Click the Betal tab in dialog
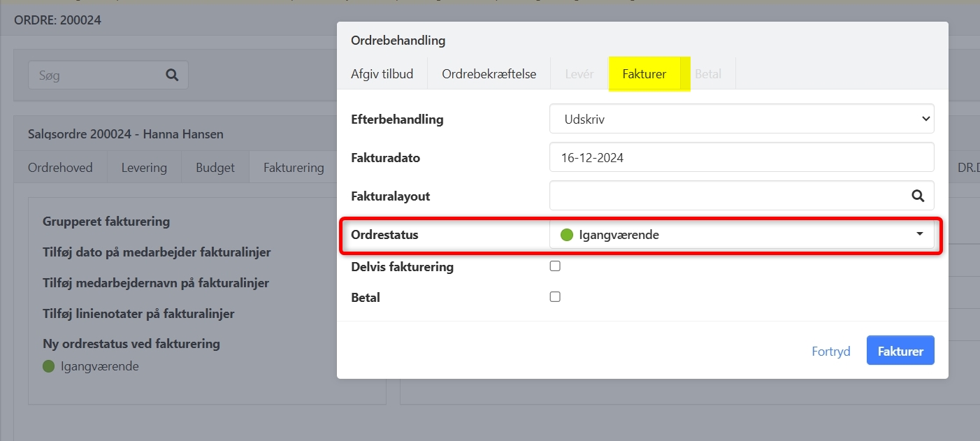Image resolution: width=980 pixels, height=441 pixels. [708, 74]
